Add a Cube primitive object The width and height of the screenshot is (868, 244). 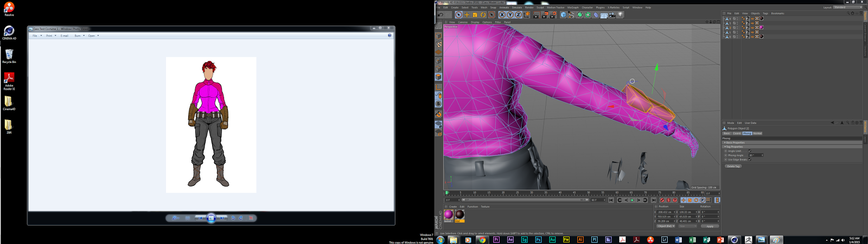tap(563, 15)
